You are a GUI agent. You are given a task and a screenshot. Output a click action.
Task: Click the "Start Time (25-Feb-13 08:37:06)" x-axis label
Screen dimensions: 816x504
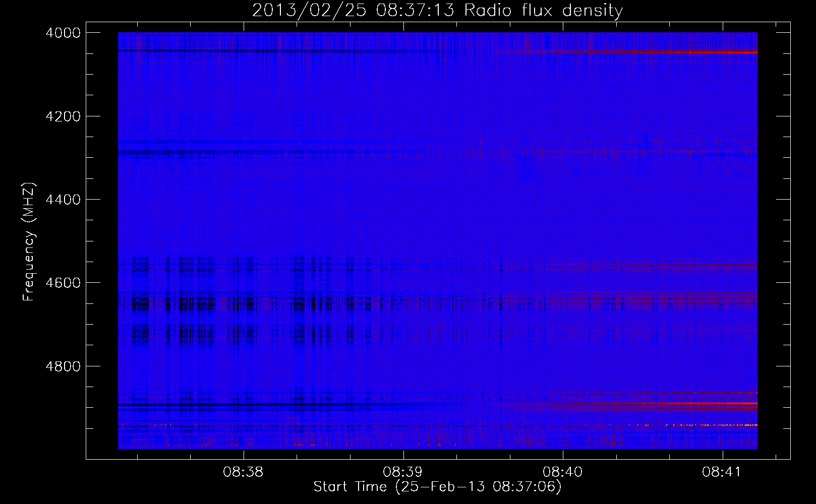click(x=437, y=487)
